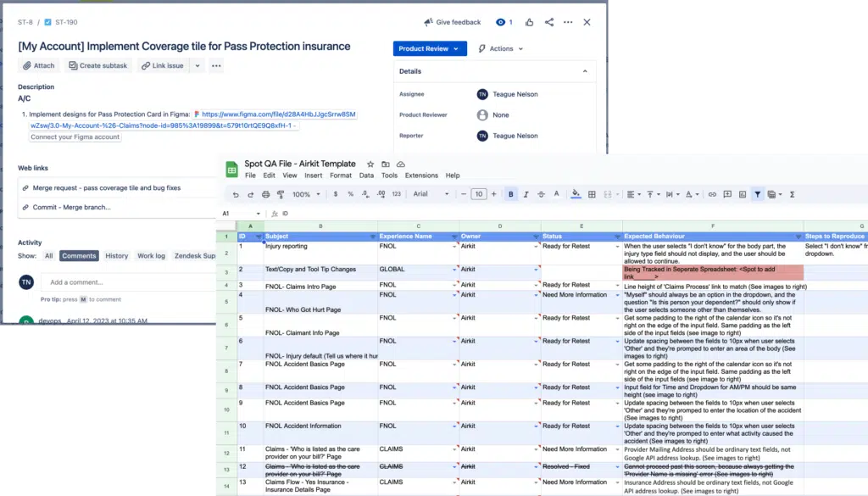
Task: Open the File menu in Sheets
Action: (250, 176)
